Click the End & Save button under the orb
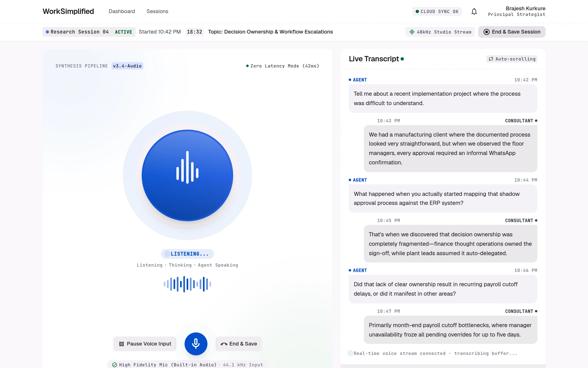 coord(239,344)
